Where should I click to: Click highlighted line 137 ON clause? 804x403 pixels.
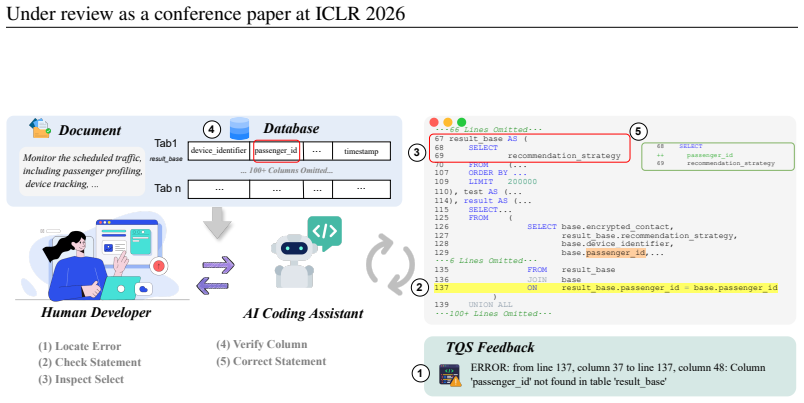pyautogui.click(x=606, y=288)
